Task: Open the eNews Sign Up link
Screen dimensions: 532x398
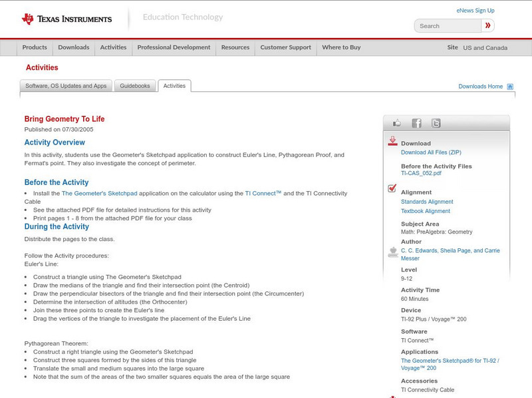Action: tap(475, 11)
